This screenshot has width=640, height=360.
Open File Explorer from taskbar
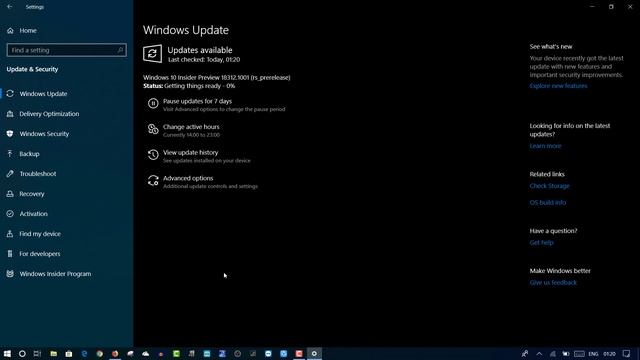53,353
